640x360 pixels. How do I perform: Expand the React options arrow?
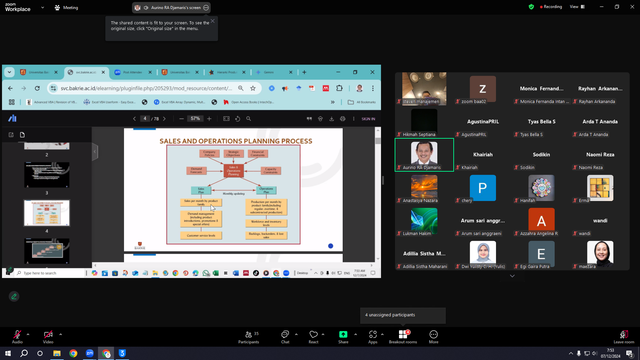(x=323, y=334)
